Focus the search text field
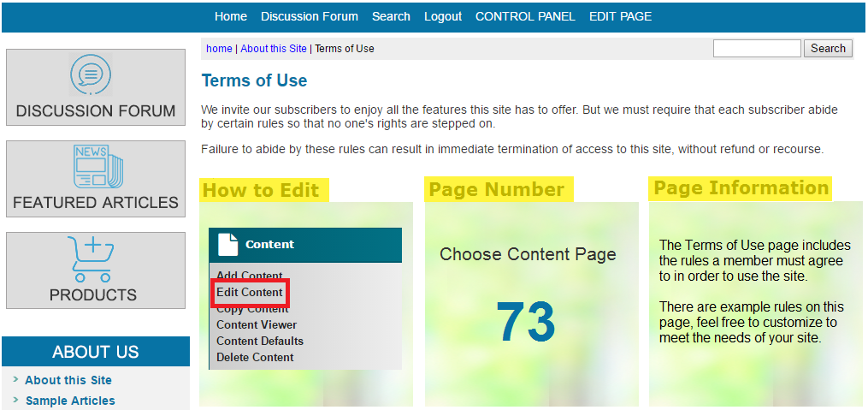Viewport: 868px width, 410px height. pos(757,48)
